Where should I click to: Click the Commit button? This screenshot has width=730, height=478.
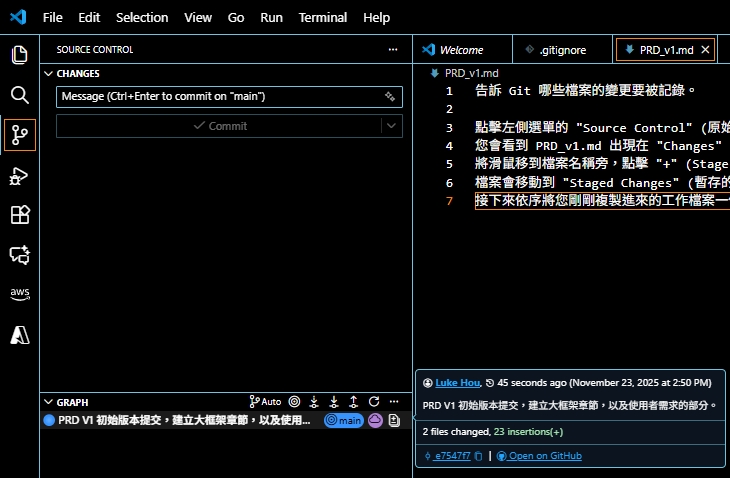(x=220, y=126)
